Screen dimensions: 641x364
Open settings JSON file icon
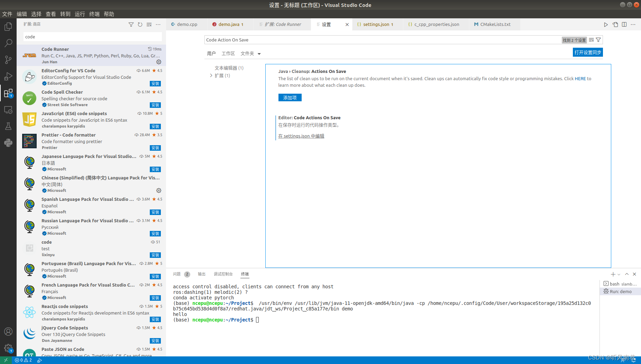615,25
